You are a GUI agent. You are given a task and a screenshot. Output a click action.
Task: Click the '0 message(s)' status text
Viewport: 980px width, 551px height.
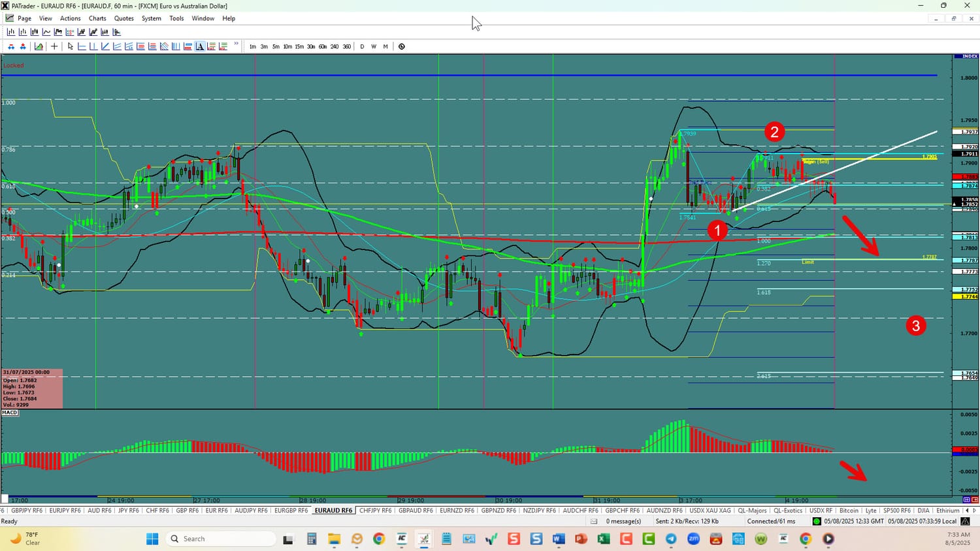(623, 521)
